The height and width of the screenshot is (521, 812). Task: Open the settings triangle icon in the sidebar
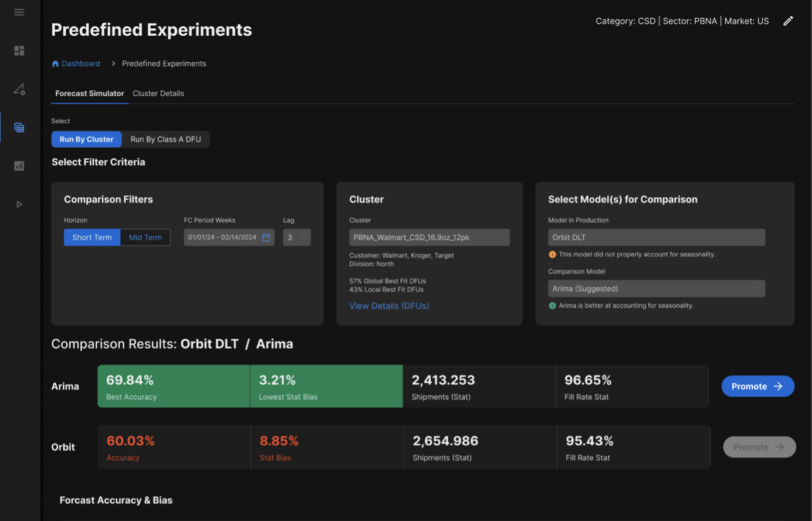[19, 89]
